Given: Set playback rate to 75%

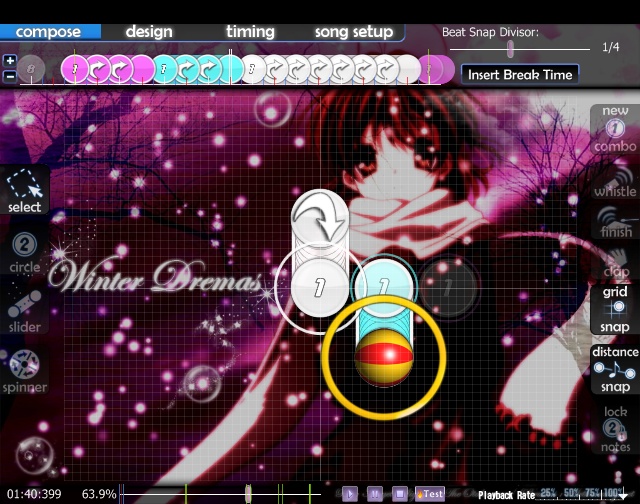Looking at the screenshot, I should (593, 493).
